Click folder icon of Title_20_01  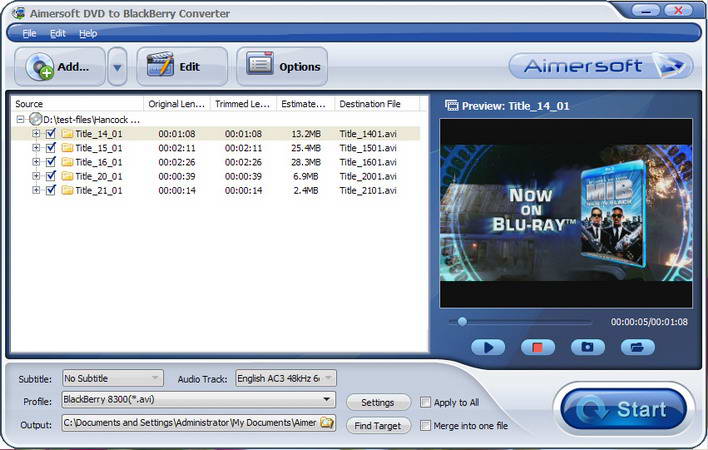tap(67, 176)
